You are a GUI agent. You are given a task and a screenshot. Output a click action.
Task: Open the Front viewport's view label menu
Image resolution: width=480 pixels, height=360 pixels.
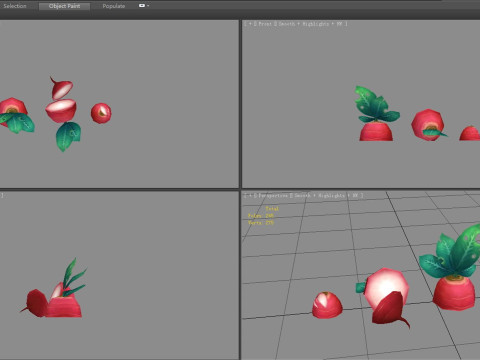coord(265,24)
